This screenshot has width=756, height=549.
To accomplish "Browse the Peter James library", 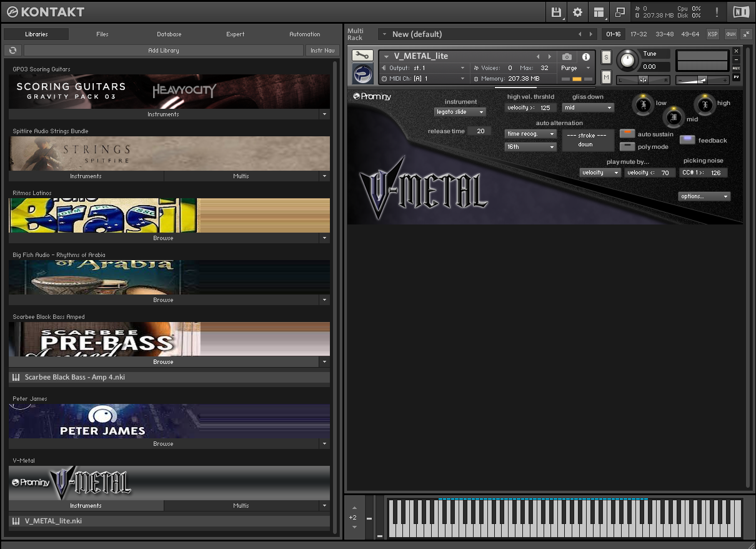I will (x=164, y=444).
